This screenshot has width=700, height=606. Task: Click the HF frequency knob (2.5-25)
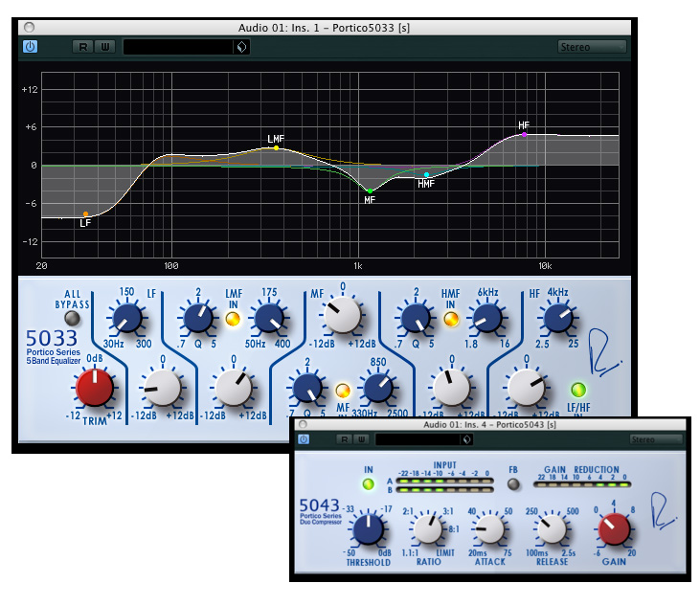(x=558, y=318)
